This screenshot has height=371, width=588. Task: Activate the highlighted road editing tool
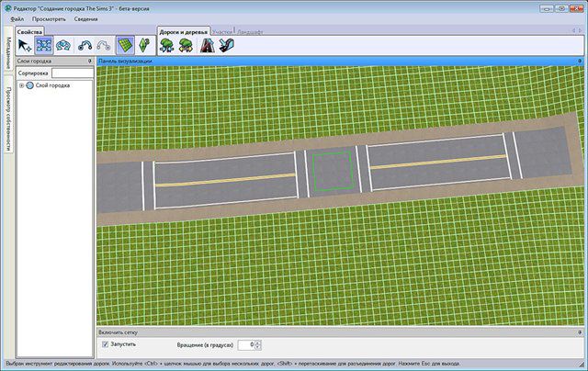[x=43, y=45]
